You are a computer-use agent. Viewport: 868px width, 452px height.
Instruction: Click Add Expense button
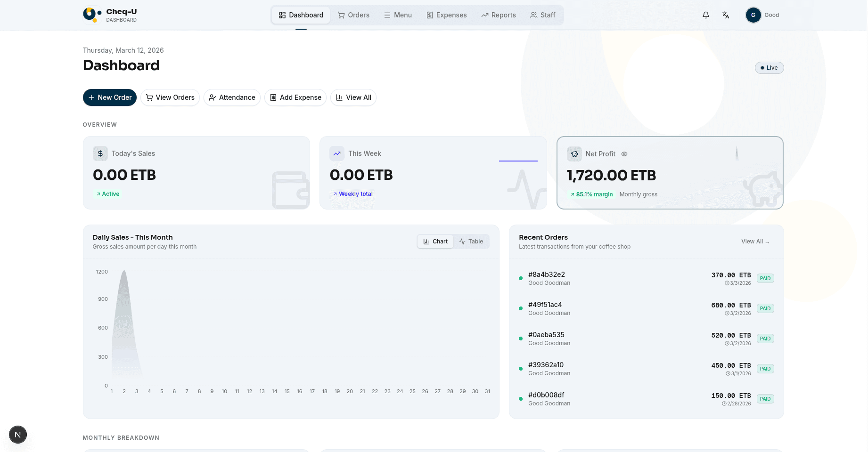point(295,97)
